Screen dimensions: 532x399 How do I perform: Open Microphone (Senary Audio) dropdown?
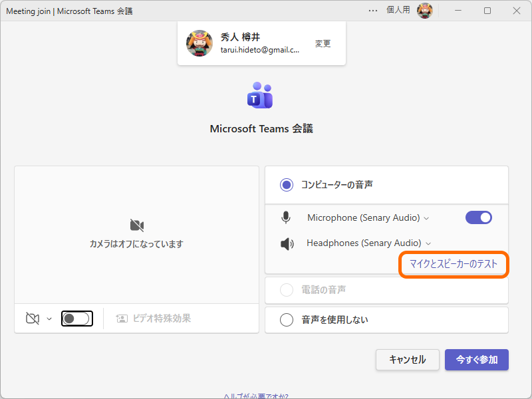coord(368,217)
